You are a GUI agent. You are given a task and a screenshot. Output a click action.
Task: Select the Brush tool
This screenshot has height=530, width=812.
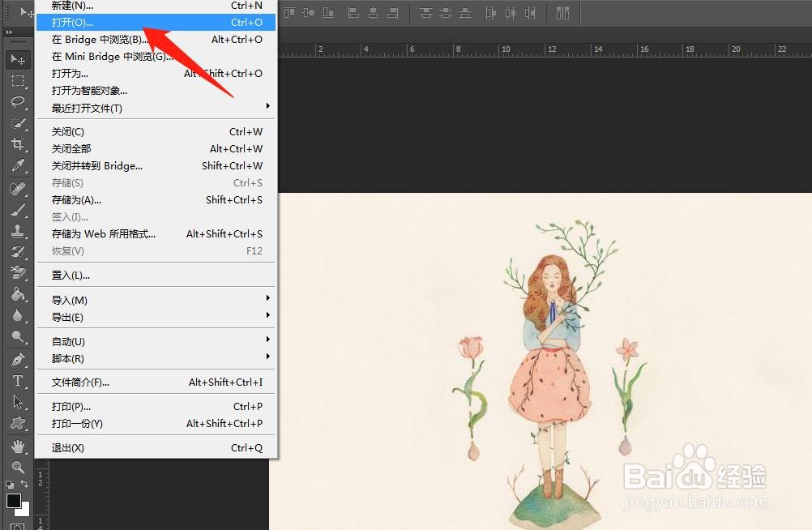coord(18,210)
